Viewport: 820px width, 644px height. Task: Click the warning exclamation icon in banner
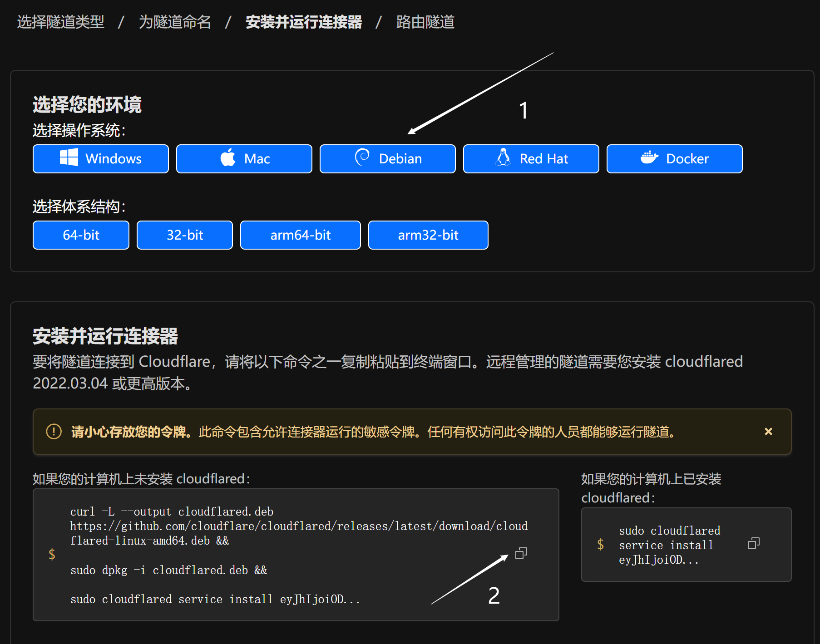coord(54,432)
